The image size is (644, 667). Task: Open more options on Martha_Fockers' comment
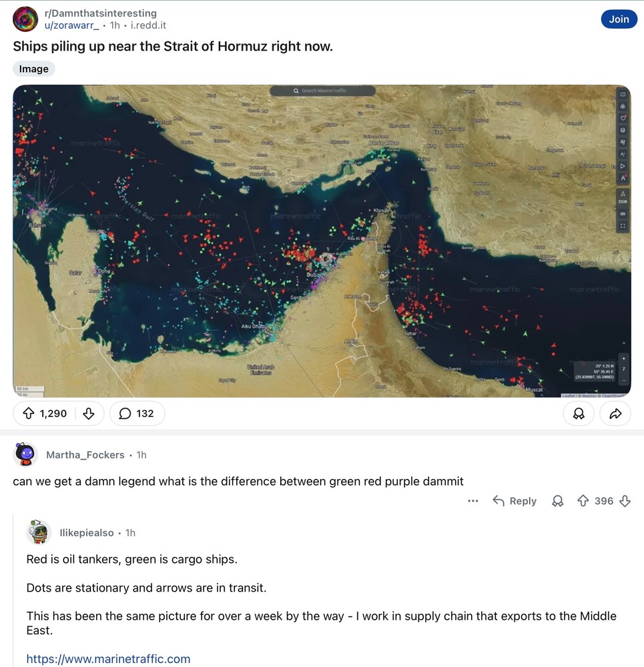tap(473, 501)
